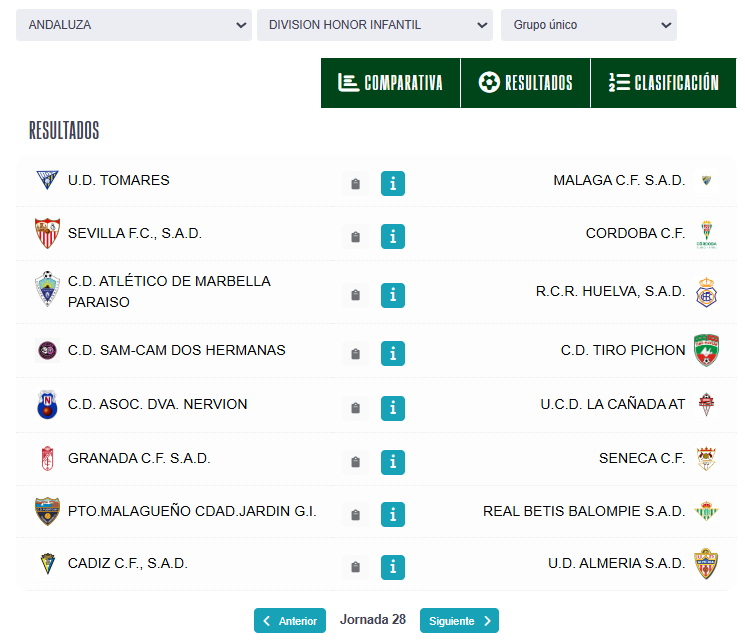Click clipboard icon in U.D. Tomares row
Viewport: 745px width, 641px height.
pyautogui.click(x=355, y=184)
